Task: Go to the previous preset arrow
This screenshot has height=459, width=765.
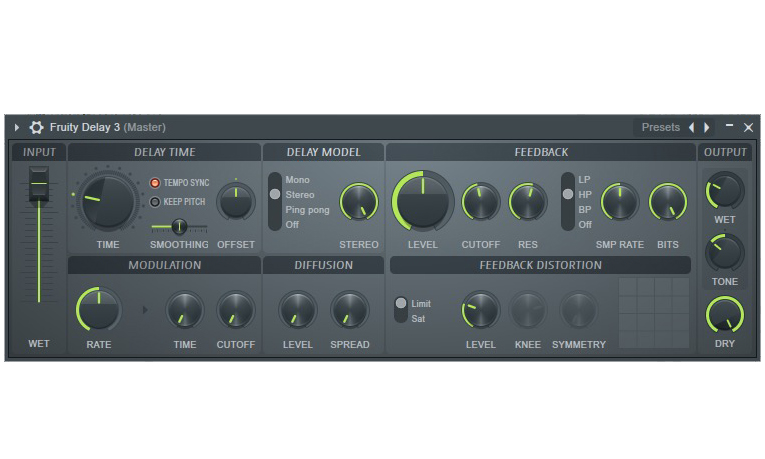Action: pos(691,127)
